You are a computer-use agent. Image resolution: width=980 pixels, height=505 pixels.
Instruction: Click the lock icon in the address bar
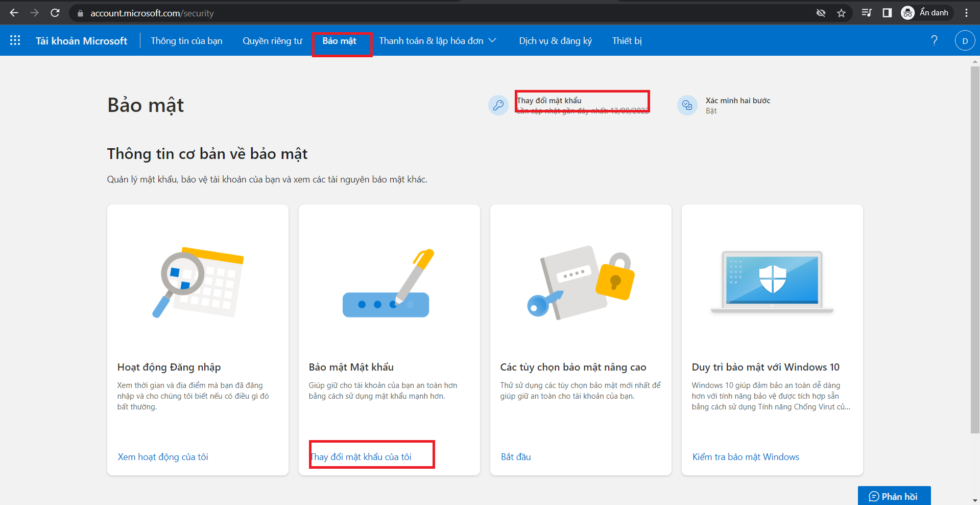[x=80, y=13]
